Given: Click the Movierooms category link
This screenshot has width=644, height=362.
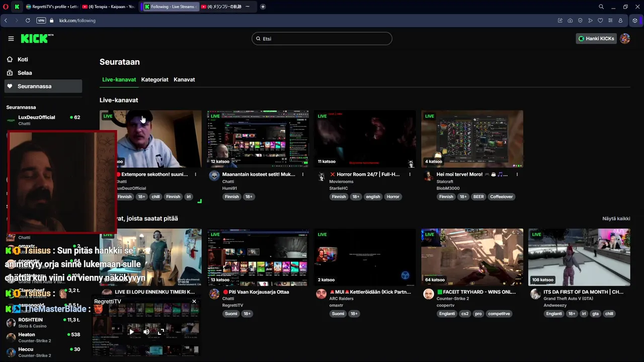Looking at the screenshot, I should (x=342, y=182).
